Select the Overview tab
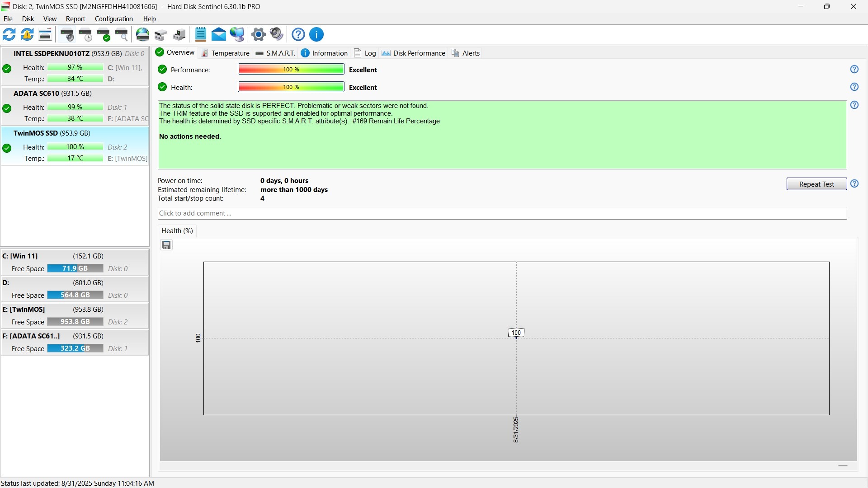The image size is (868, 488). coord(175,52)
